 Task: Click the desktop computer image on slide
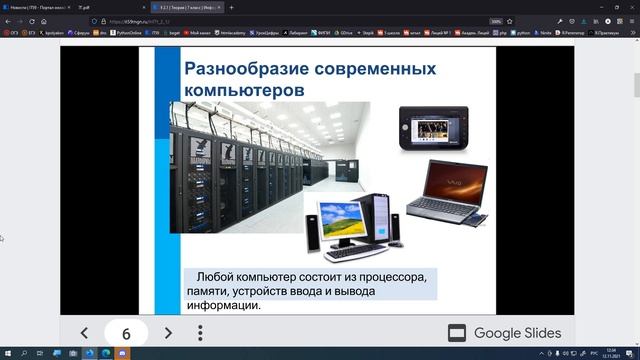pos(354,228)
